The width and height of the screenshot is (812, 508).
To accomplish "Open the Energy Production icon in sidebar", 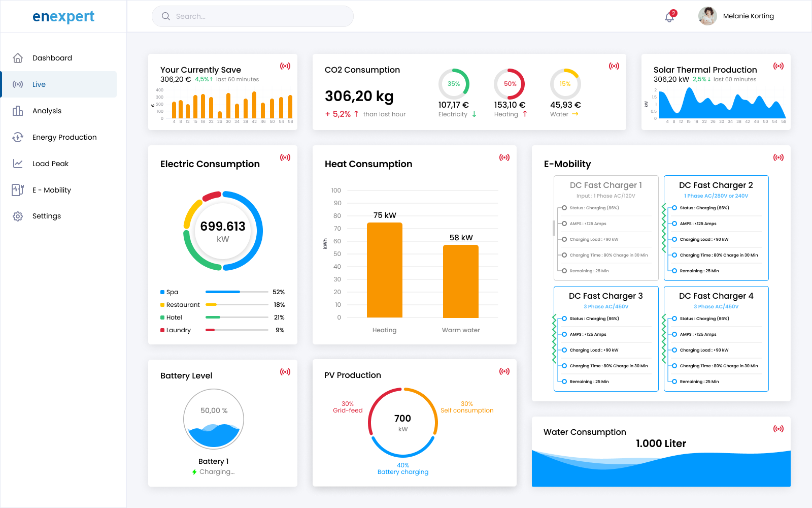I will coord(18,137).
